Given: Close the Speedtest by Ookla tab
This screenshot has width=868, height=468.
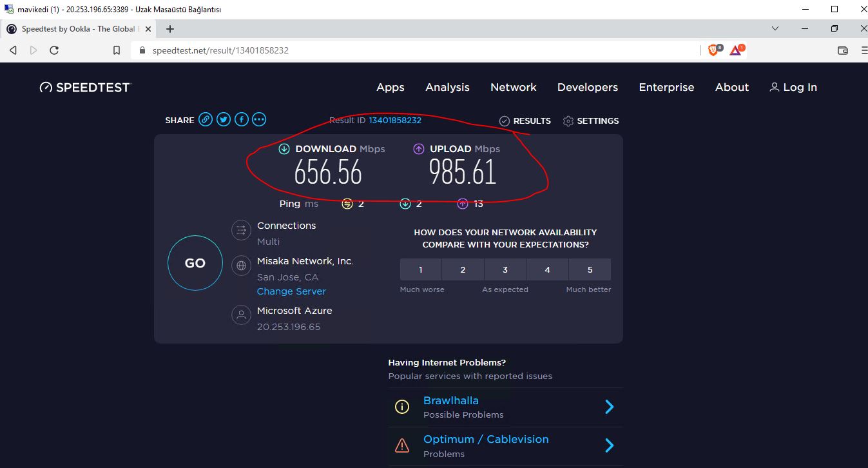Looking at the screenshot, I should click(x=148, y=29).
